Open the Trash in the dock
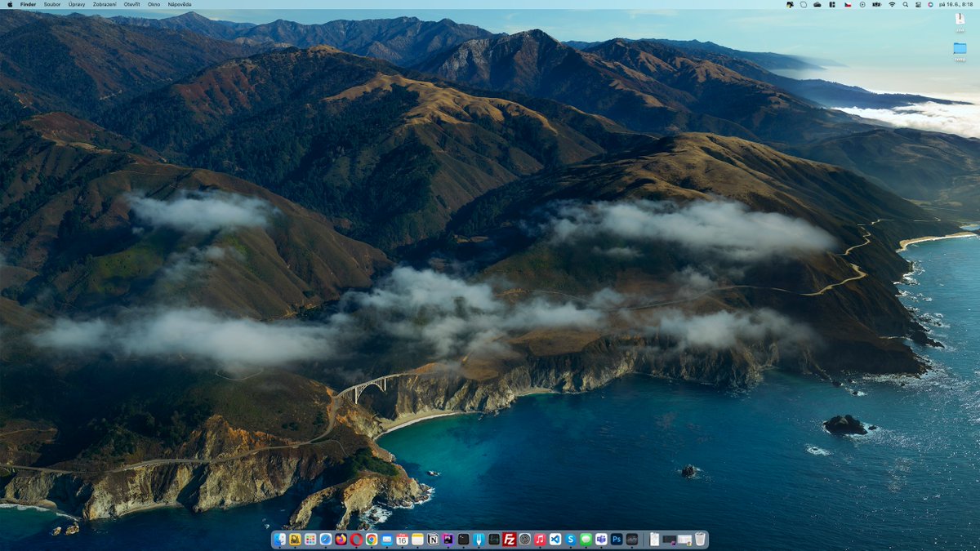980x551 pixels. (700, 540)
